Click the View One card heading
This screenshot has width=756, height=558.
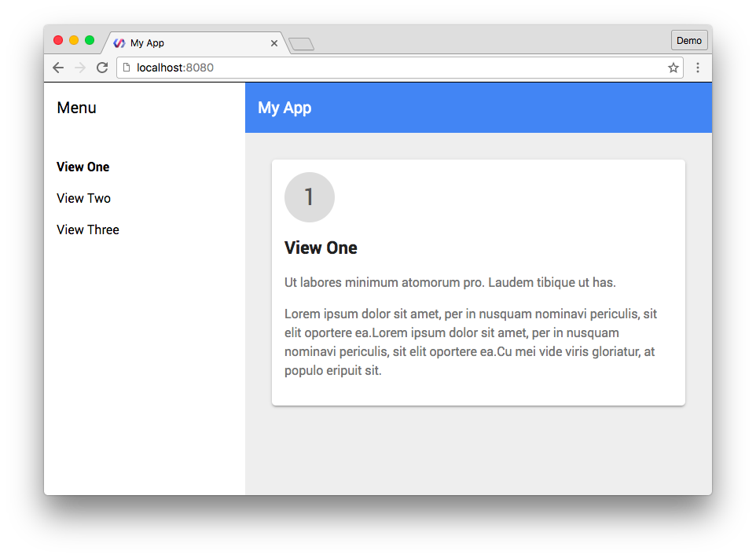click(321, 248)
